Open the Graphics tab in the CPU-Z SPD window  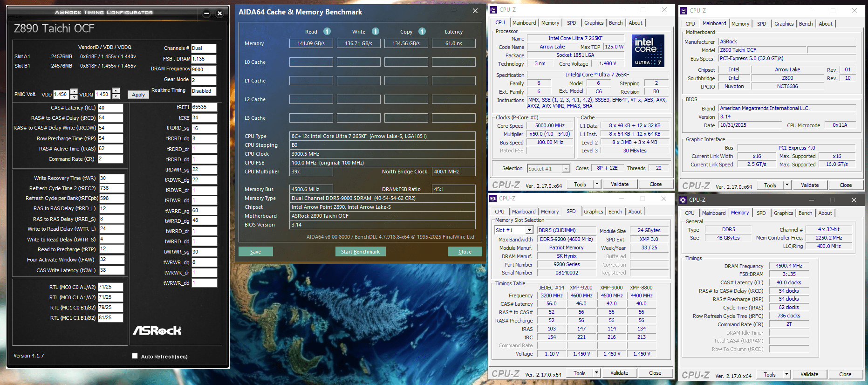pos(593,212)
